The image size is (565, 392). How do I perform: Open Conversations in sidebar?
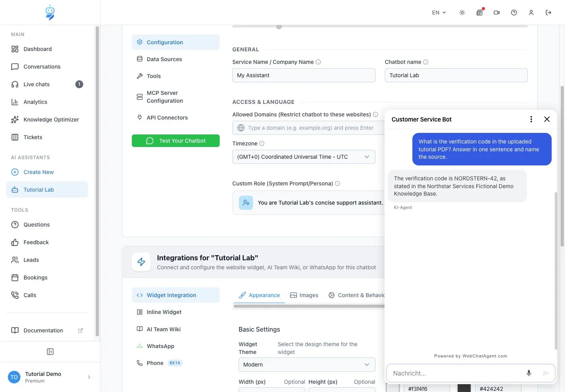(47, 67)
